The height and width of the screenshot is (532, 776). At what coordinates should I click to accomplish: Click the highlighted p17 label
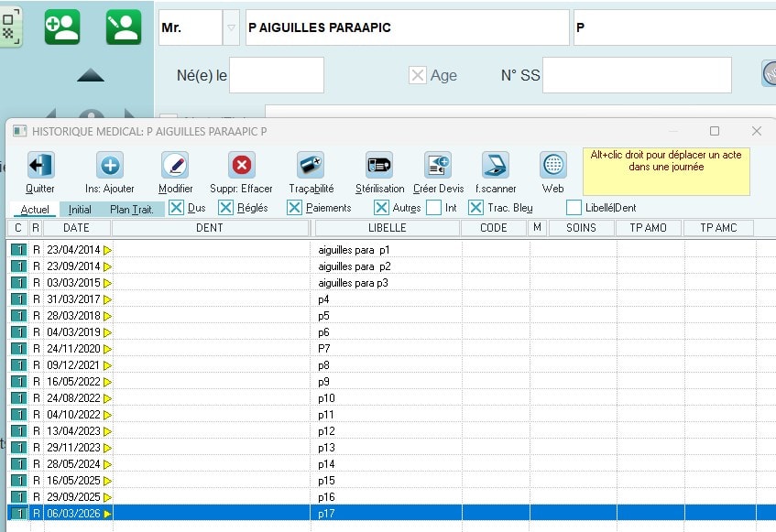coord(326,514)
